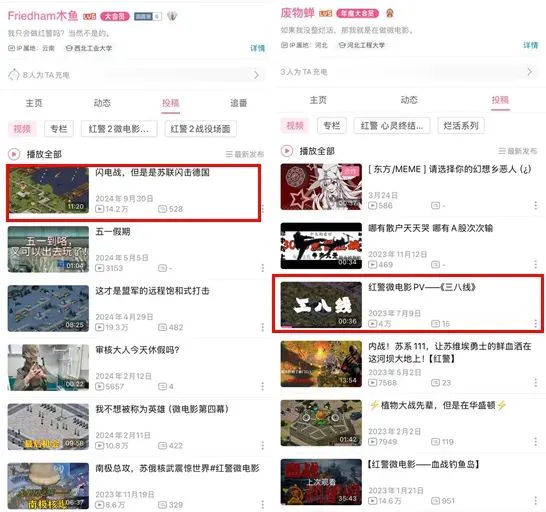Expand 8人为TA充电 chevron arrow
Screen dimensions: 546x512
coord(257,75)
